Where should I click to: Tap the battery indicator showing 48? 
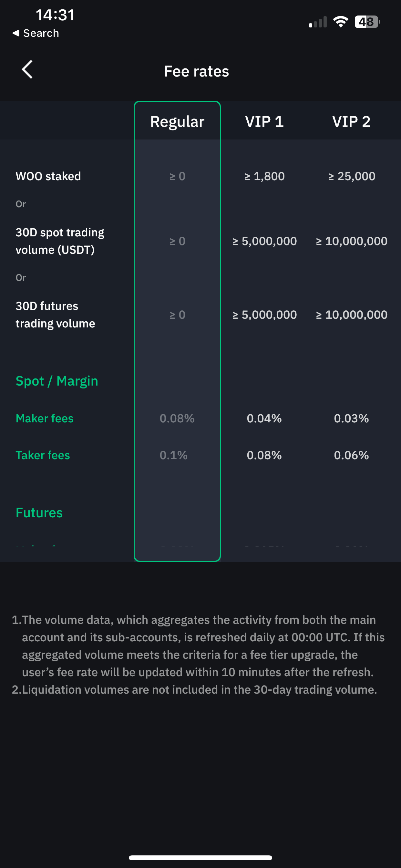pos(367,22)
